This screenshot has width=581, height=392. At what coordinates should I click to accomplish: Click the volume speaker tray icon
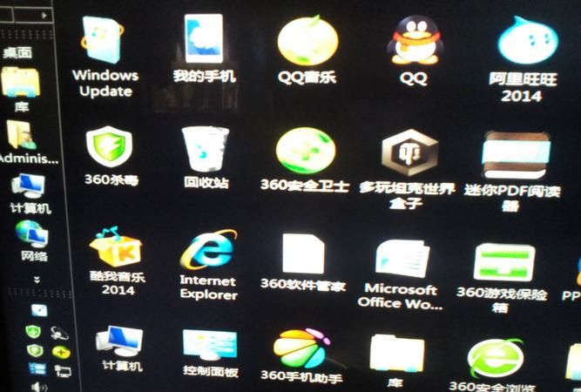click(x=39, y=387)
